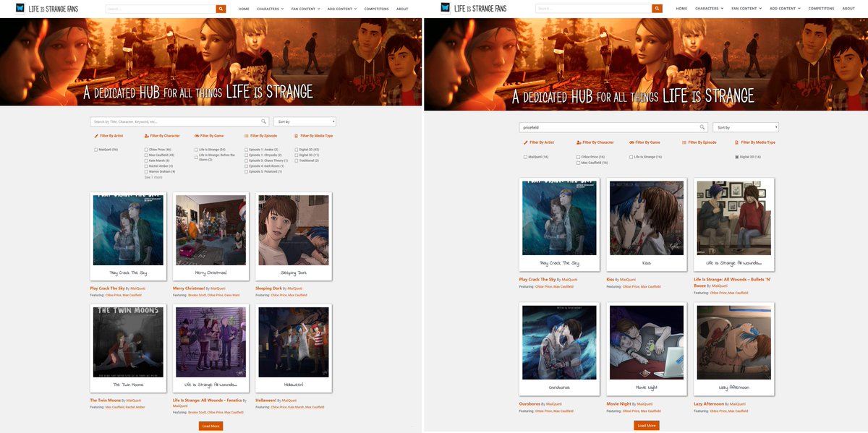Check Max Caulfield (16) filter in right page
Screen dimensions: 868x433
(579, 163)
